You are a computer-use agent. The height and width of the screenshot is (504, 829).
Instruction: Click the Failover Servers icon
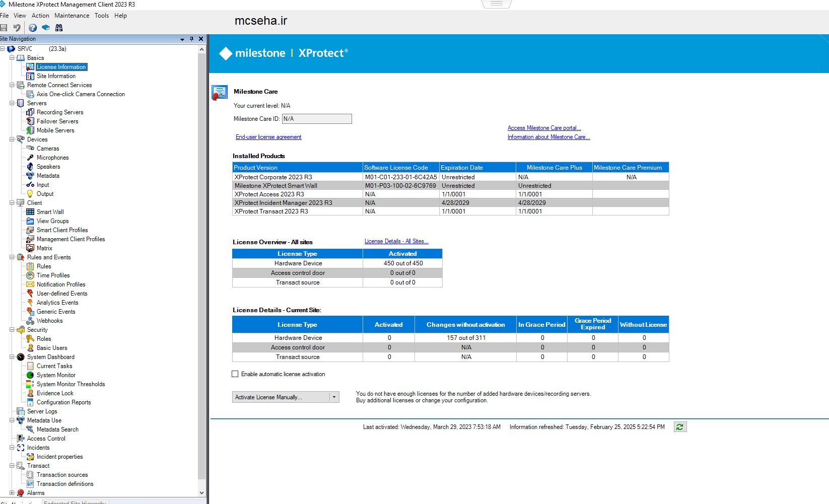click(30, 121)
